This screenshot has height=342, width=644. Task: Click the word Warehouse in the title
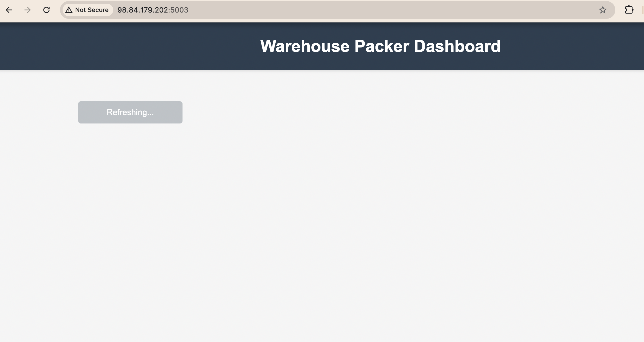(305, 46)
